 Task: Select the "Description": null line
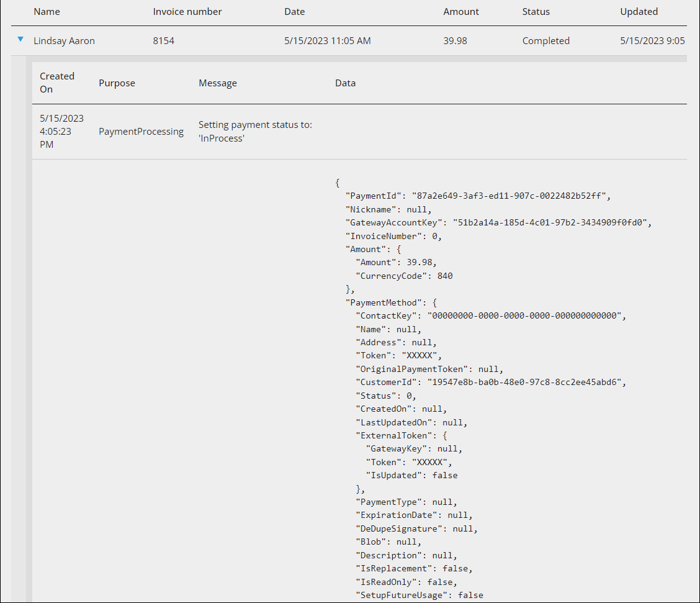[x=406, y=555]
